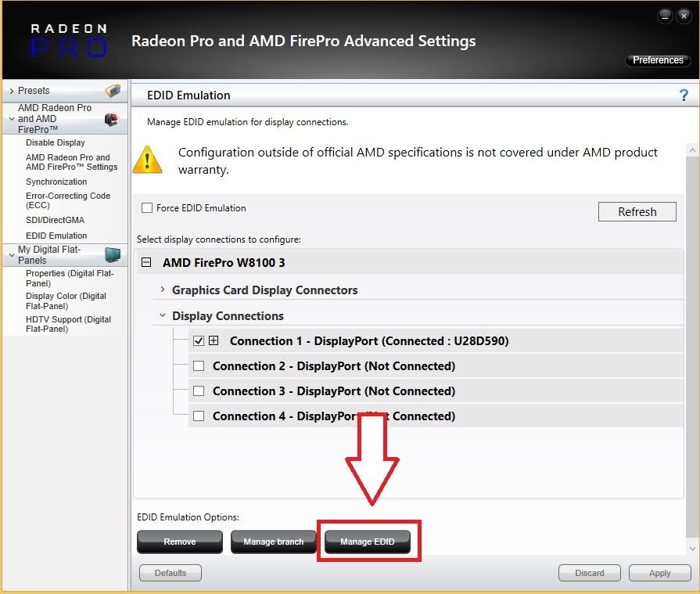Viewport: 700px width, 594px height.
Task: Click the yellow warning triangle icon
Action: pyautogui.click(x=147, y=160)
